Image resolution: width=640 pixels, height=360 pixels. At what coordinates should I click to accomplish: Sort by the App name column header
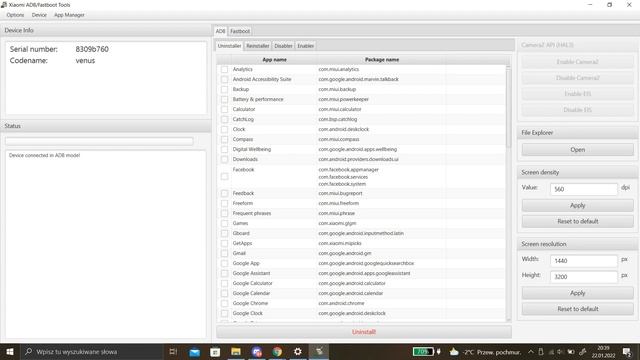[x=274, y=60]
